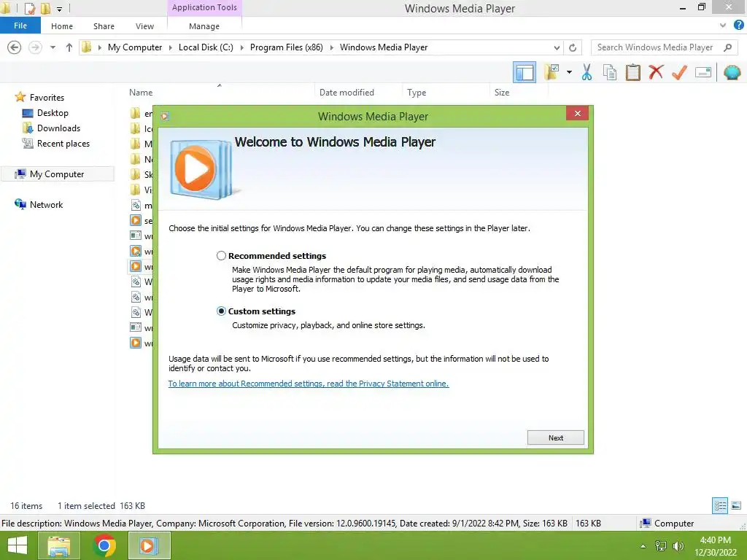
Task: Switch to Details view icon in status bar
Action: pos(720,506)
